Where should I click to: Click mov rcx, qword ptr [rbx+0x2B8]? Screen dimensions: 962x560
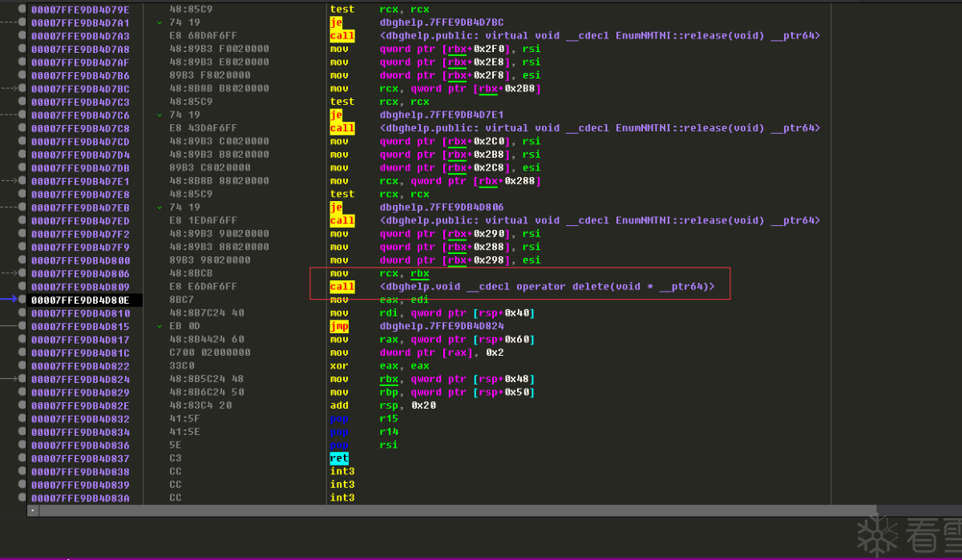point(436,89)
